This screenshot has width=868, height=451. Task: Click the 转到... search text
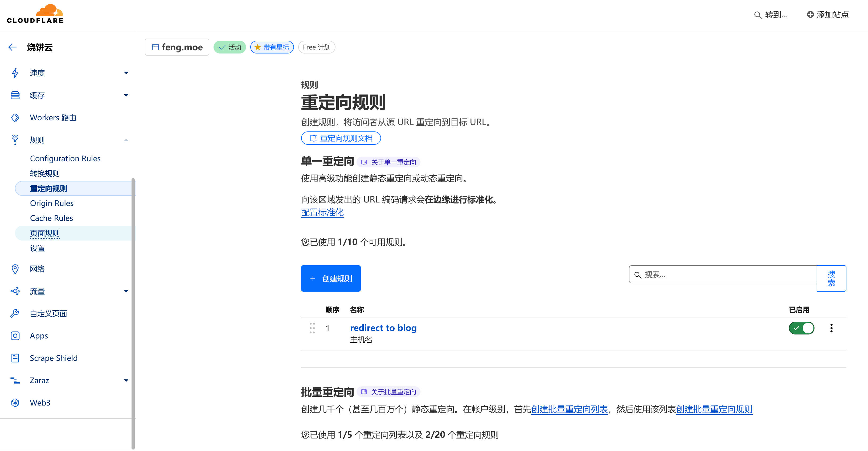tap(776, 15)
